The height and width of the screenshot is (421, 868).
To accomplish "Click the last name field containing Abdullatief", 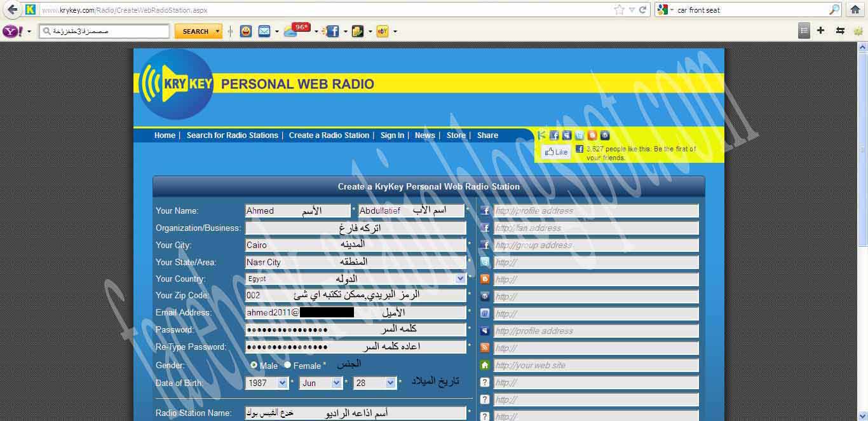I will 411,210.
